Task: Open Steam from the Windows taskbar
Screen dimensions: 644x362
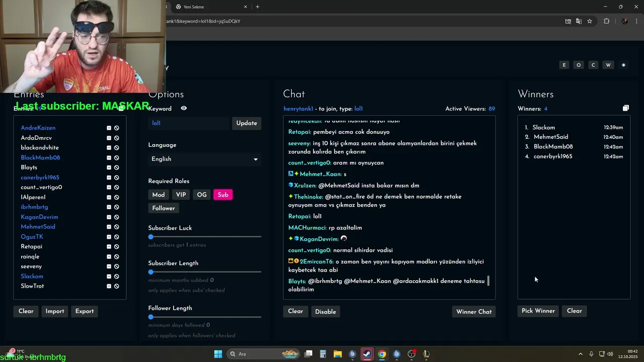Action: click(367, 354)
